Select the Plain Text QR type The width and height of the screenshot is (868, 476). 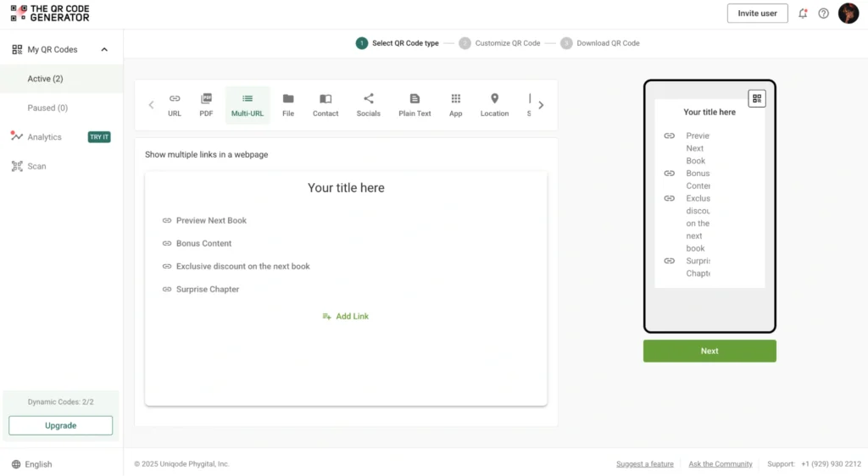[x=415, y=105]
